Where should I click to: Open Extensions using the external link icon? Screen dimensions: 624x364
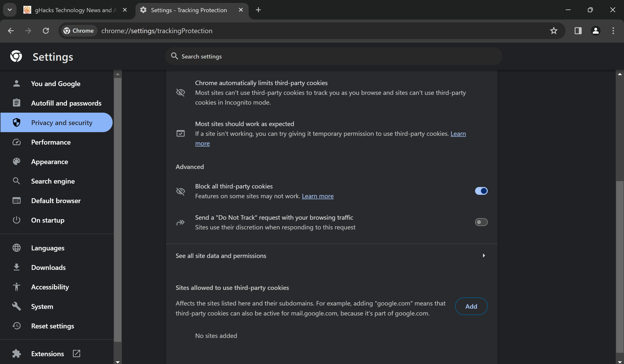[x=76, y=354]
